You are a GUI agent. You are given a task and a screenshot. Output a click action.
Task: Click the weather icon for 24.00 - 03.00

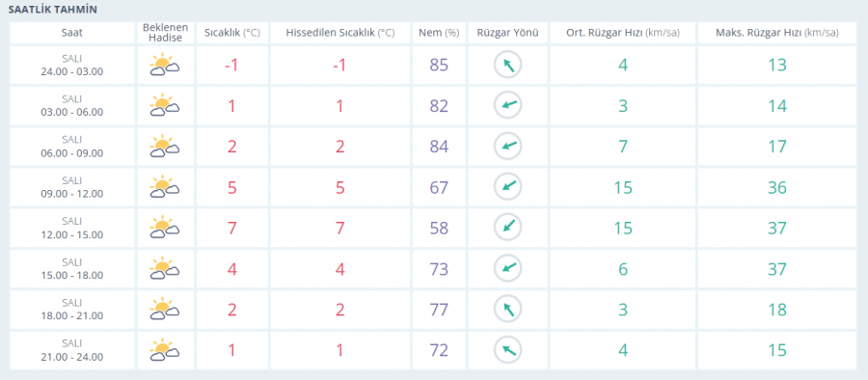pyautogui.click(x=164, y=65)
